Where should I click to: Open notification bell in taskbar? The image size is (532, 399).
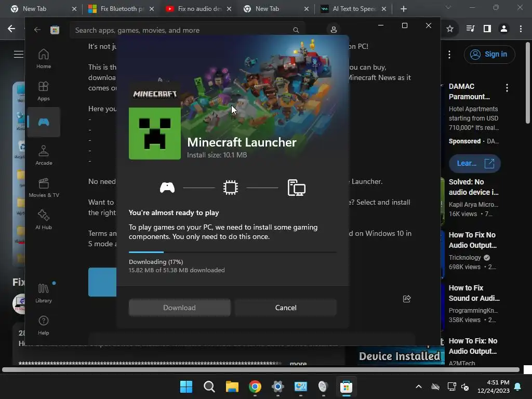click(517, 387)
